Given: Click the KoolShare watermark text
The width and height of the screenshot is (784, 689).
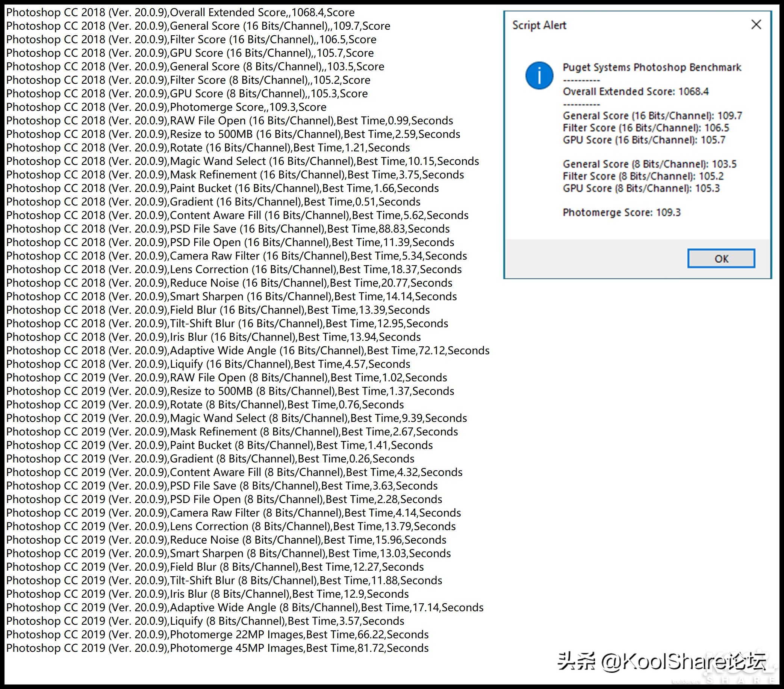Looking at the screenshot, I should 661,662.
